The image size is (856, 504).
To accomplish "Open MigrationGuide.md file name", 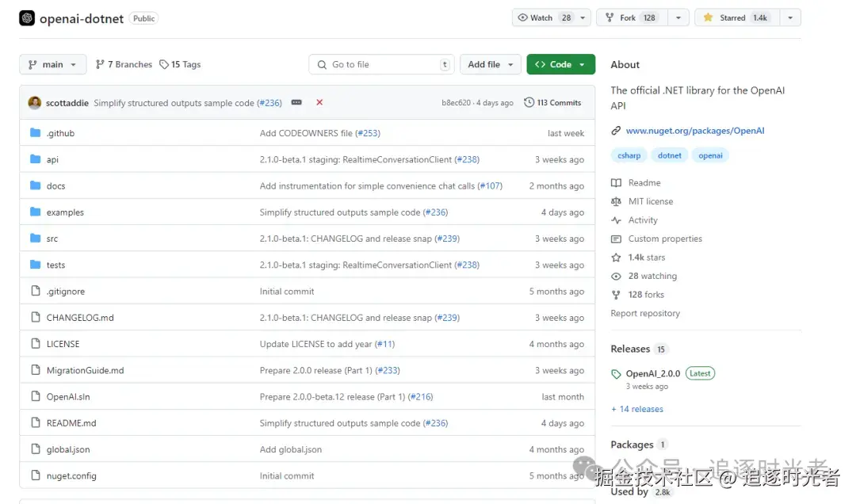I will pyautogui.click(x=85, y=370).
